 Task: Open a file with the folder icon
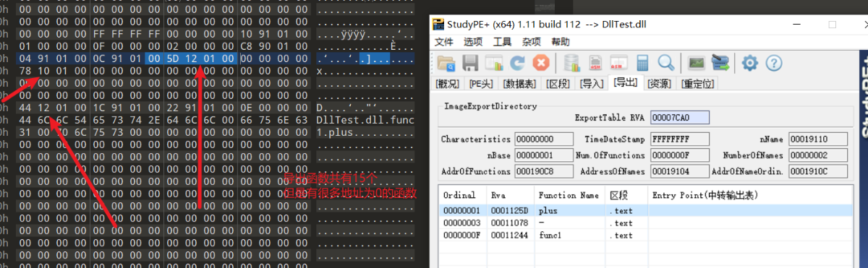point(446,63)
